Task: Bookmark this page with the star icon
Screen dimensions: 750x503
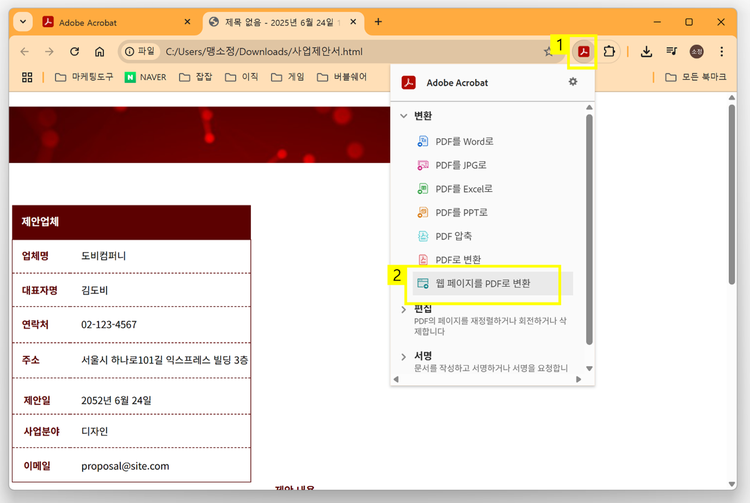Action: 548,52
